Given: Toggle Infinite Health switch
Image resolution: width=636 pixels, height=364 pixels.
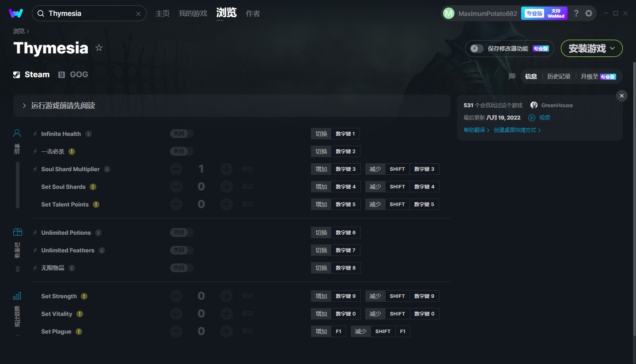Looking at the screenshot, I should click(182, 134).
